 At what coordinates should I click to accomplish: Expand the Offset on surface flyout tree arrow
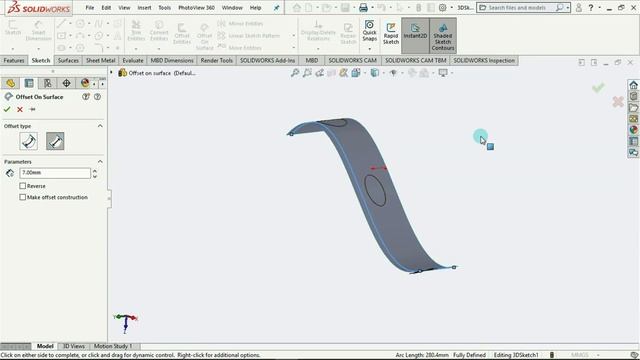coord(111,73)
